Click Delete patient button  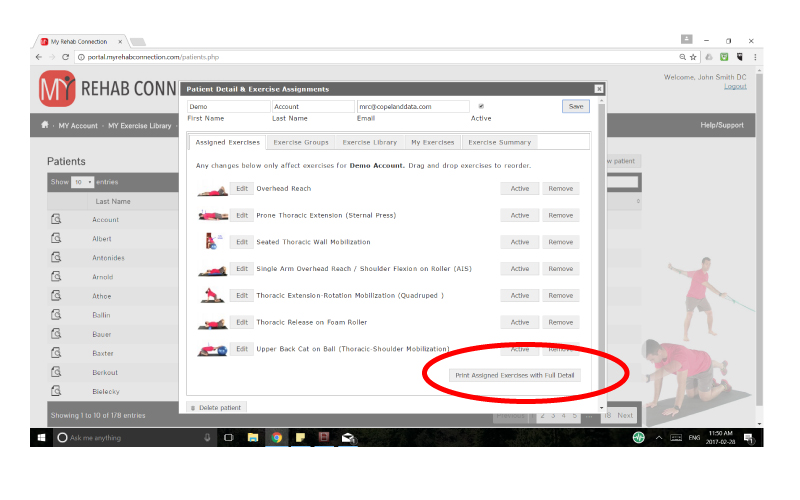216,408
